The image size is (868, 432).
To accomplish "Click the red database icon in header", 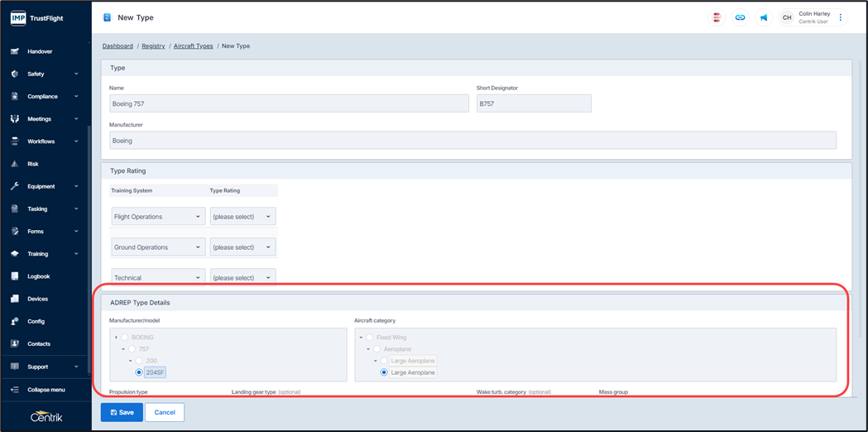I will pyautogui.click(x=717, y=17).
